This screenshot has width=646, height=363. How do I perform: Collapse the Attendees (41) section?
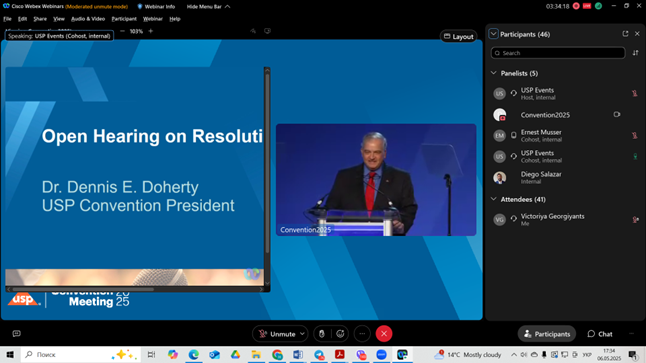(x=494, y=199)
